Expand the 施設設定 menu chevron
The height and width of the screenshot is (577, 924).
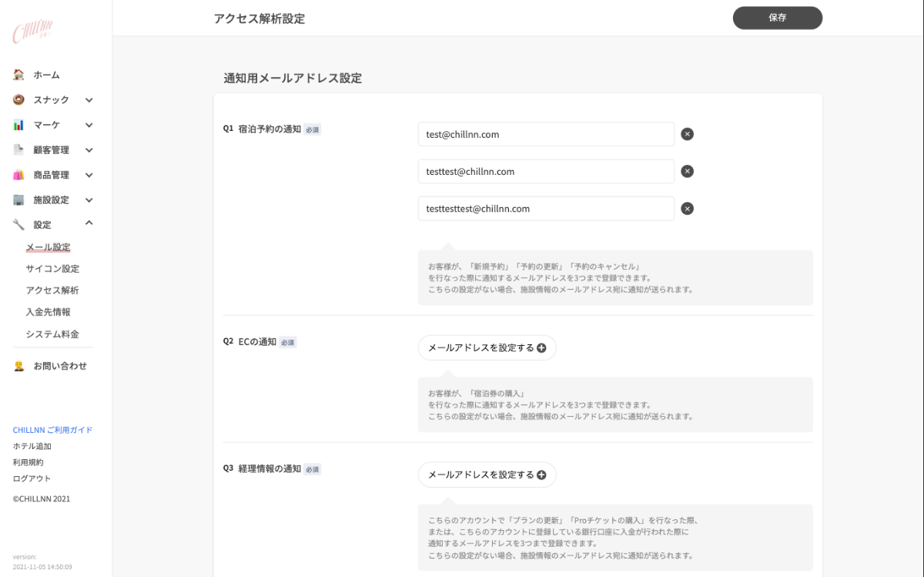[x=89, y=200]
